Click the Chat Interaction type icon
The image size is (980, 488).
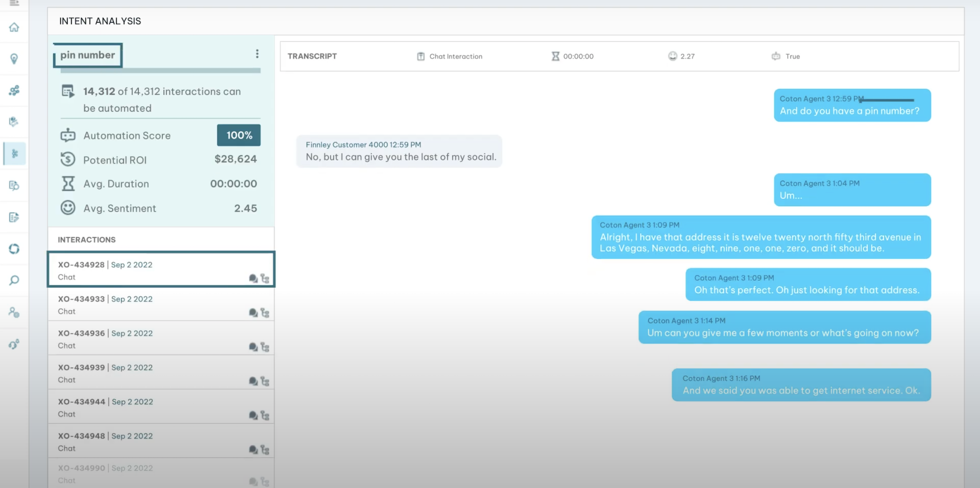coord(421,56)
